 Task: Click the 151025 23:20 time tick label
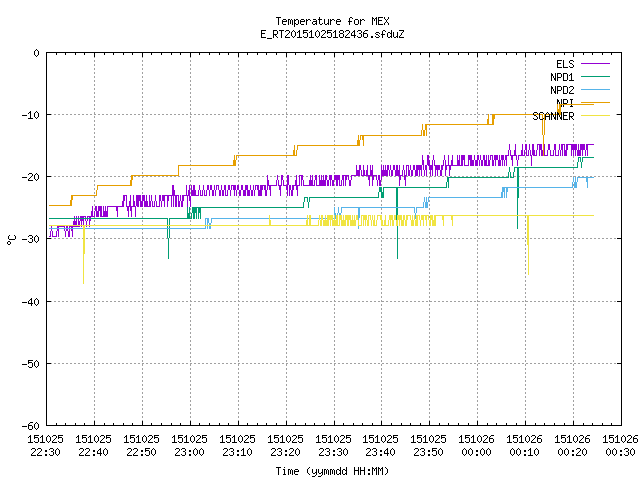[x=285, y=446]
